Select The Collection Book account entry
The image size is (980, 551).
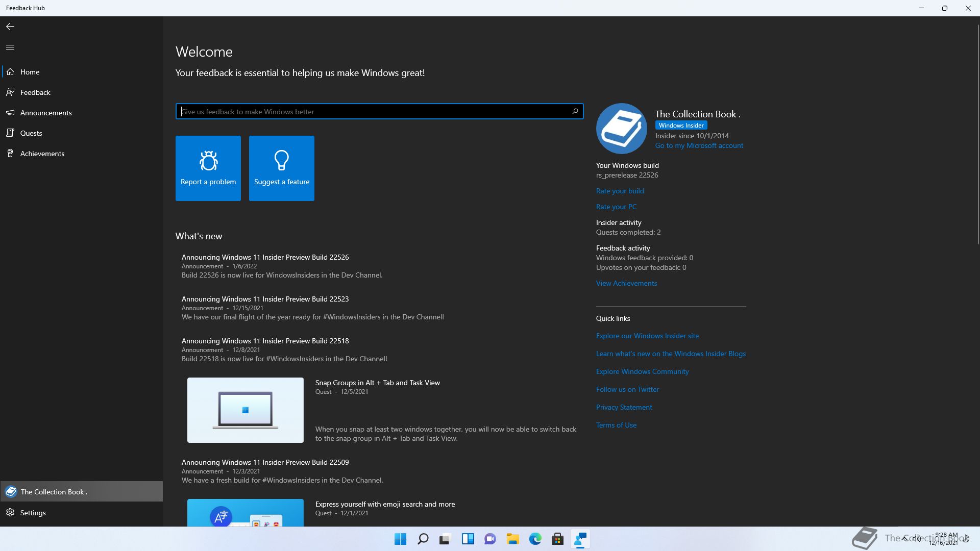click(82, 492)
